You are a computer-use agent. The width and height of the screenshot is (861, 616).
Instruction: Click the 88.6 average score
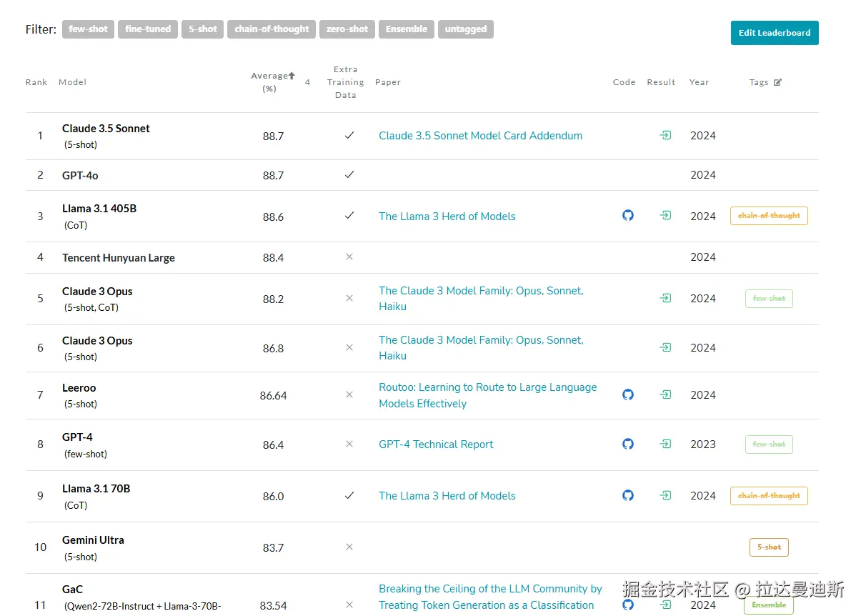(x=273, y=217)
